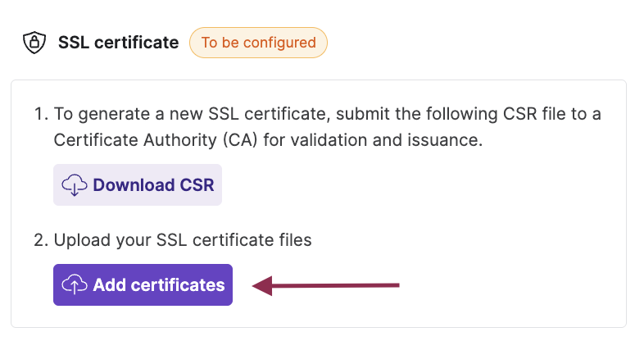Click the "Download CSR" text label
The width and height of the screenshot is (644, 341).
coord(153,185)
